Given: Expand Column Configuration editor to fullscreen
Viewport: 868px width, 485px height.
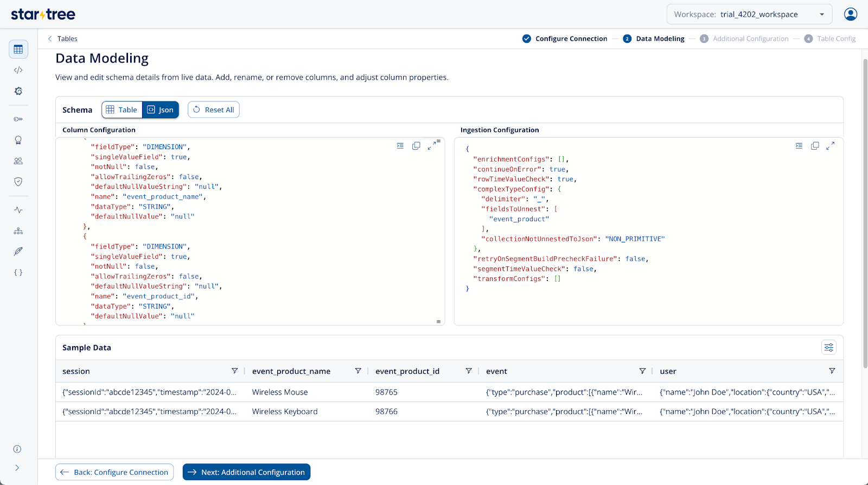Looking at the screenshot, I should [x=431, y=146].
